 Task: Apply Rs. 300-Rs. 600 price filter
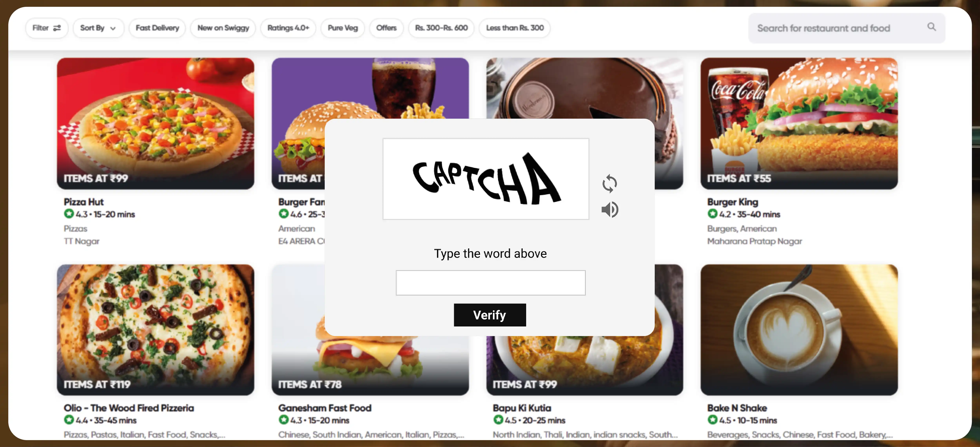coord(441,28)
